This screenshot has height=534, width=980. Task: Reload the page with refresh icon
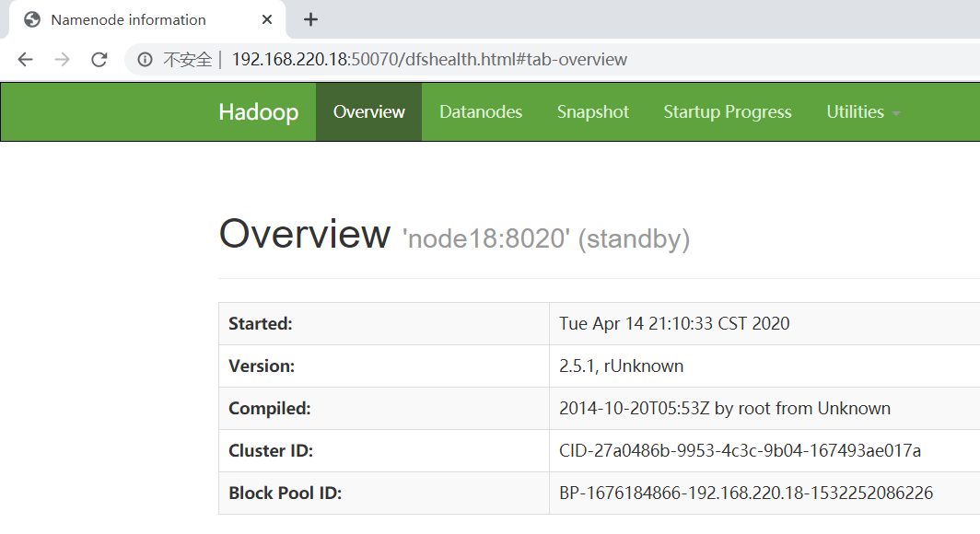pyautogui.click(x=99, y=59)
